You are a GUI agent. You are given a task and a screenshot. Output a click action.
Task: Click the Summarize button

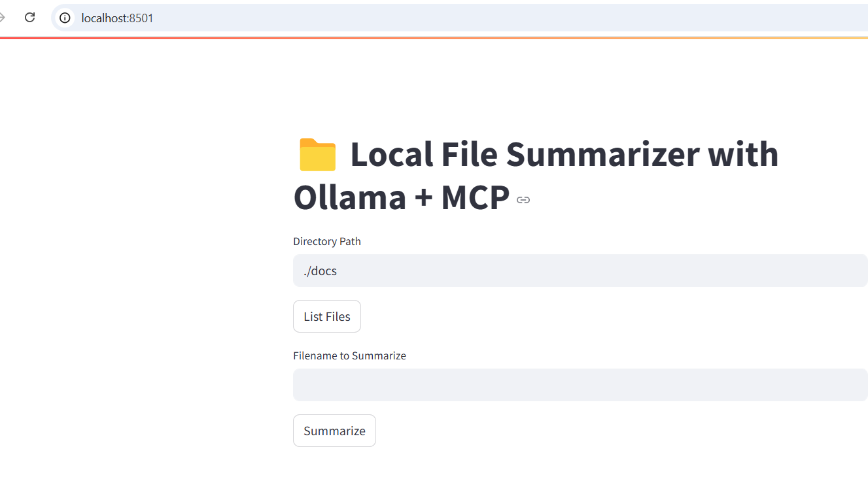point(334,431)
